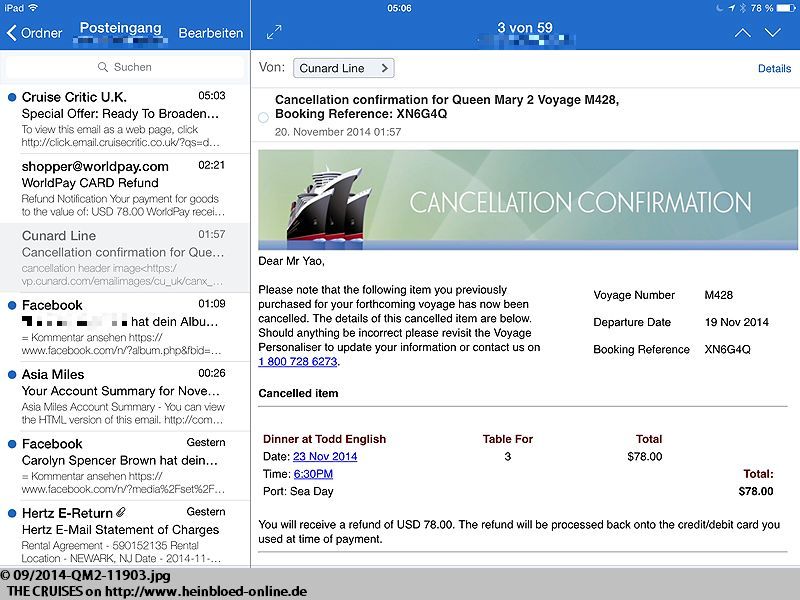The height and width of the screenshot is (600, 800).
Task: Tap location arrow icon in status bar
Action: click(x=732, y=8)
